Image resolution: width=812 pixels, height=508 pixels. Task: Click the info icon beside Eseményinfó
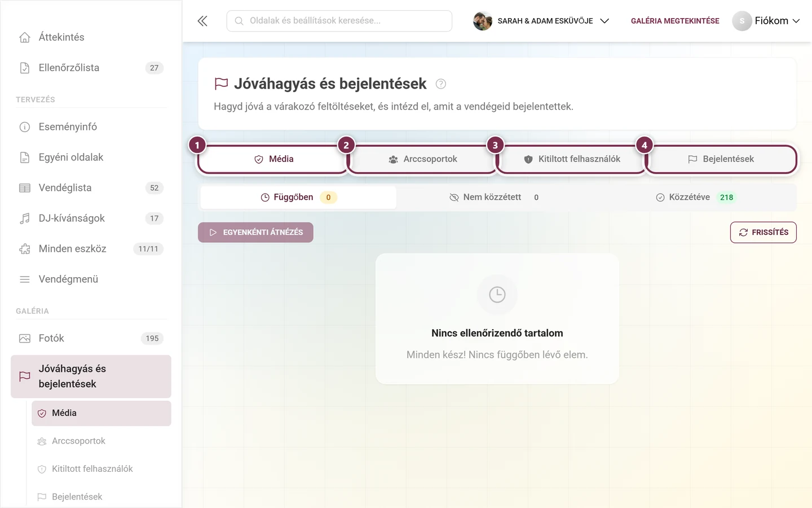[25, 127]
